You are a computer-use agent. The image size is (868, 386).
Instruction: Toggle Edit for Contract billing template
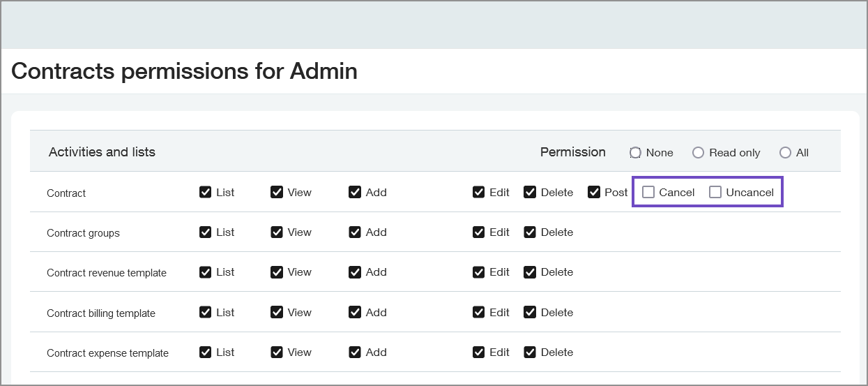click(x=478, y=313)
